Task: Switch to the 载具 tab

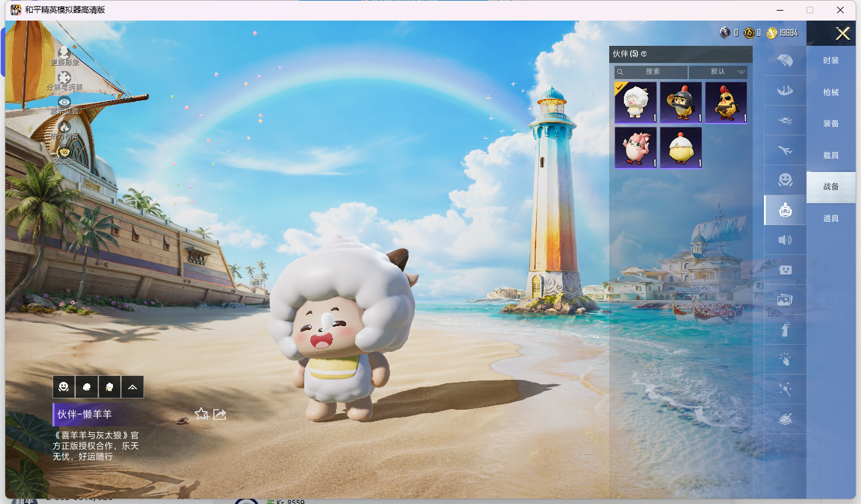Action: pos(831,155)
